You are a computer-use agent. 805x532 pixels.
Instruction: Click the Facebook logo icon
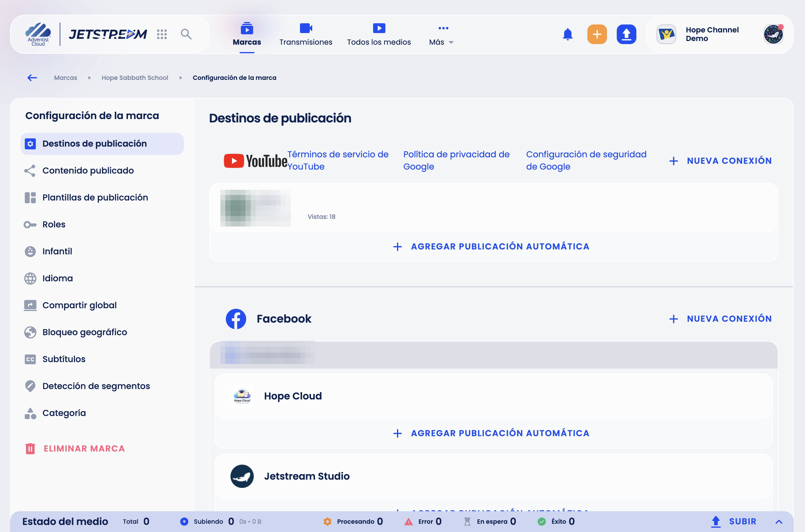236,319
